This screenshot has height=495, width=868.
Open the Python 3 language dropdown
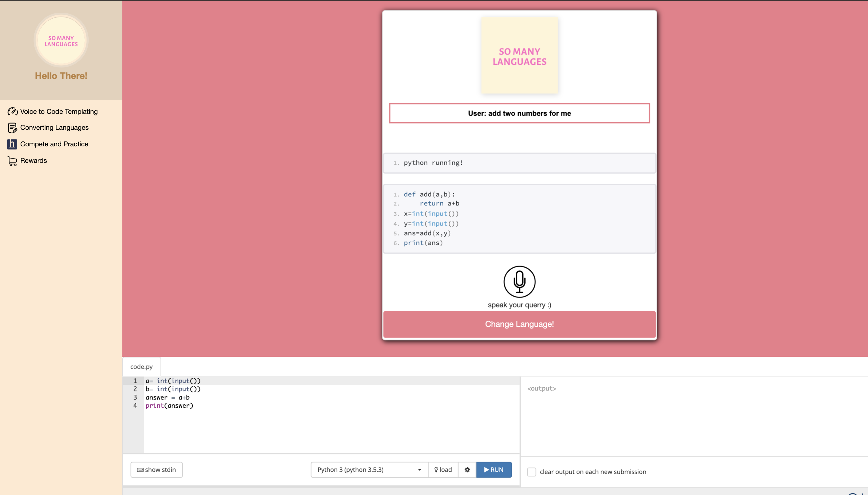click(369, 469)
